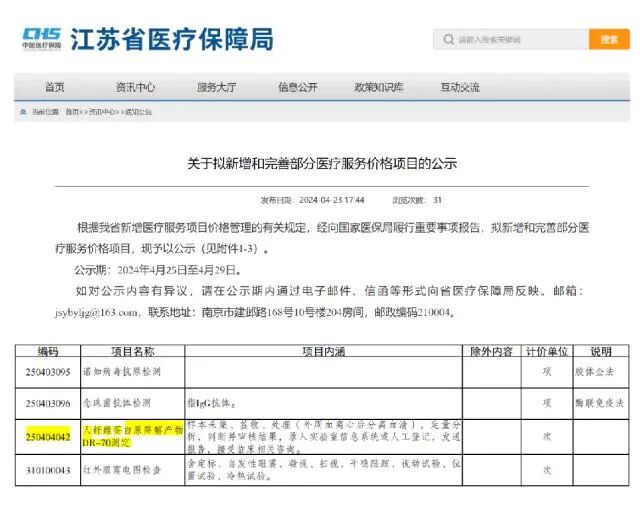Click the CHS 中国医疗保障 logo
Image resolution: width=640 pixels, height=506 pixels.
(x=41, y=39)
